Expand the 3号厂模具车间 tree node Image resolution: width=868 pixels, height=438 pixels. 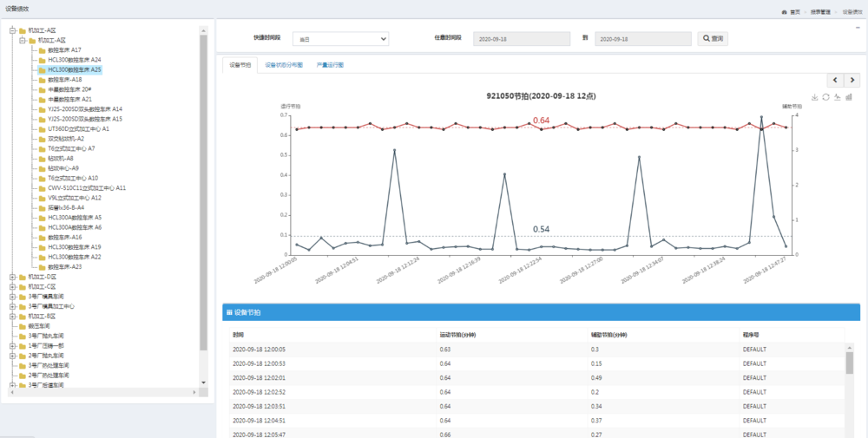[12, 297]
